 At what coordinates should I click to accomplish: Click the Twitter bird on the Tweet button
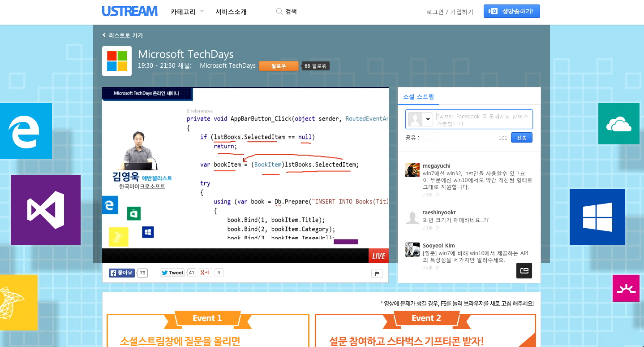point(165,272)
